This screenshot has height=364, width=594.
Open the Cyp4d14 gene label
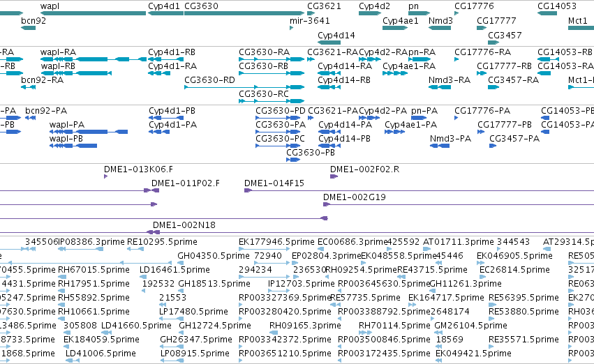point(336,35)
